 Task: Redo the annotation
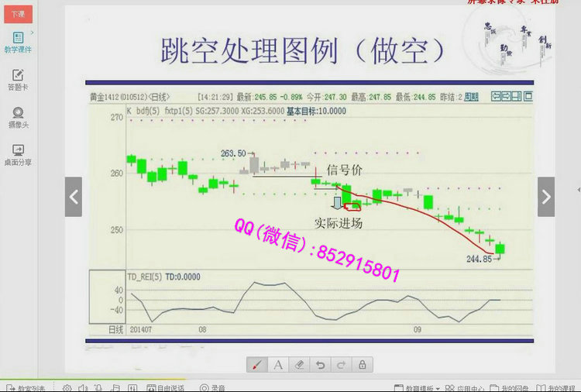(x=341, y=364)
